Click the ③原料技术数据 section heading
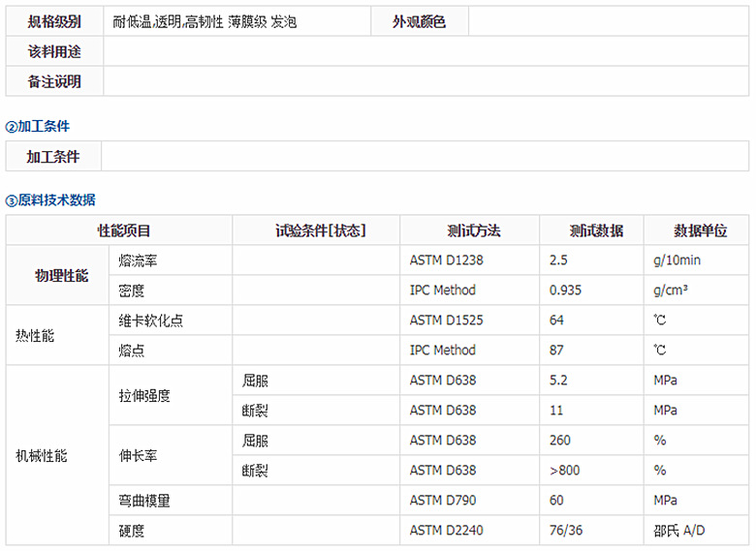This screenshot has height=551, width=756. coord(50,200)
